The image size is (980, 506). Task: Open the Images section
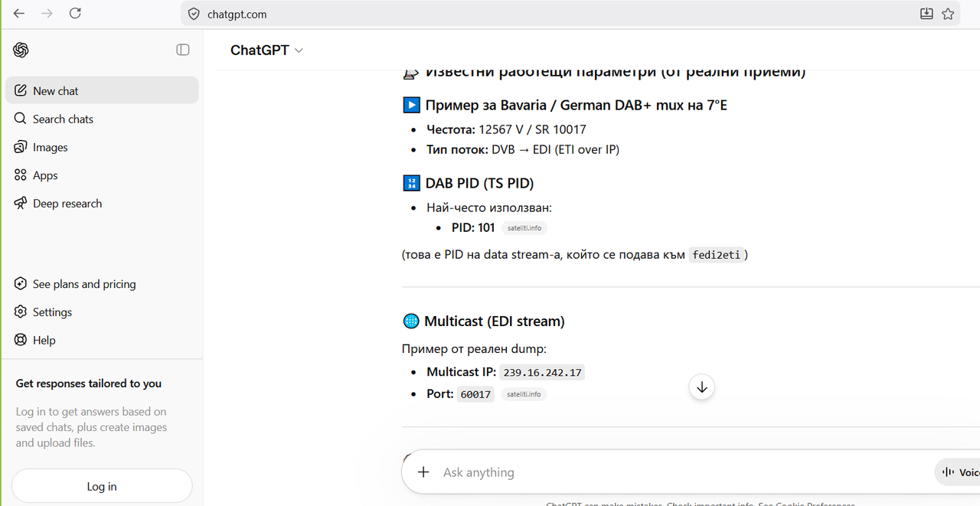click(102, 147)
